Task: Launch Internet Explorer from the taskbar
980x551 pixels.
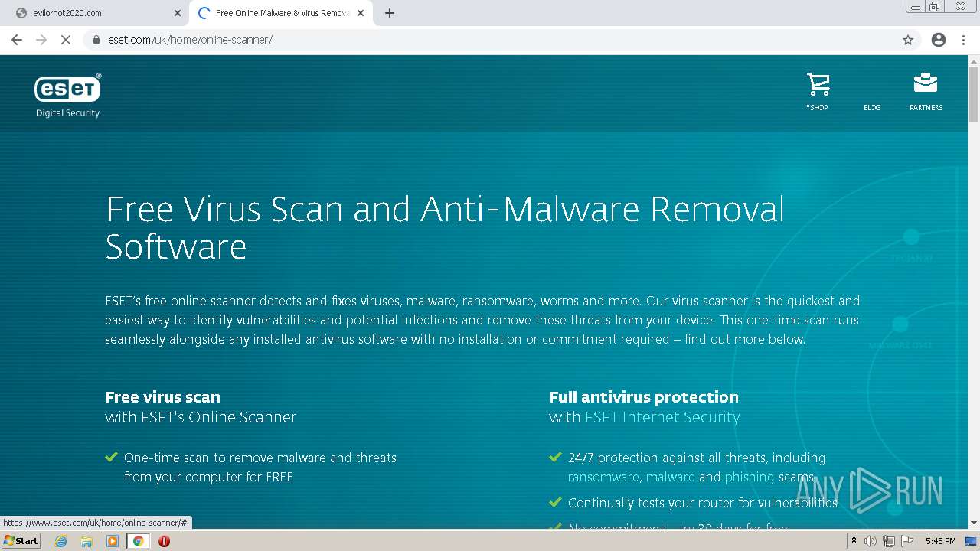Action: (61, 541)
